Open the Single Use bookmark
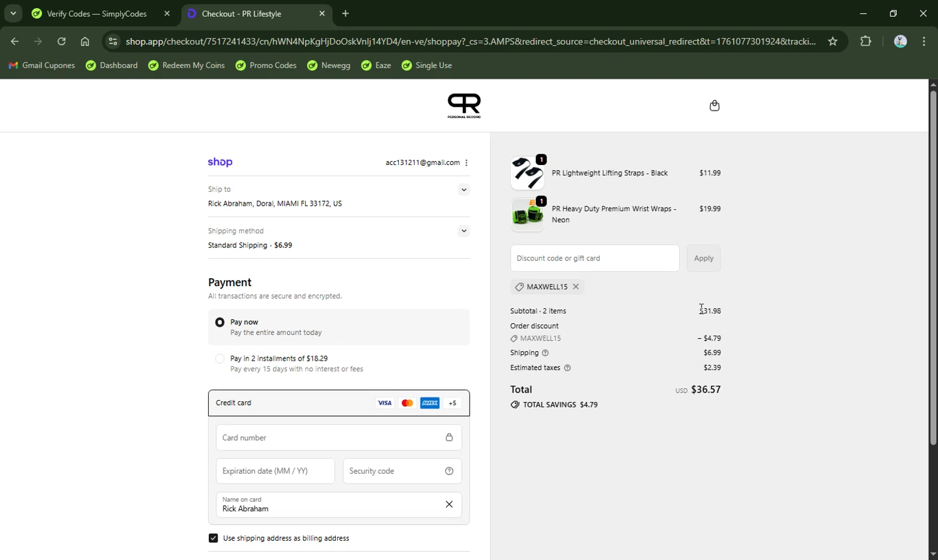This screenshot has height=560, width=938. click(427, 65)
